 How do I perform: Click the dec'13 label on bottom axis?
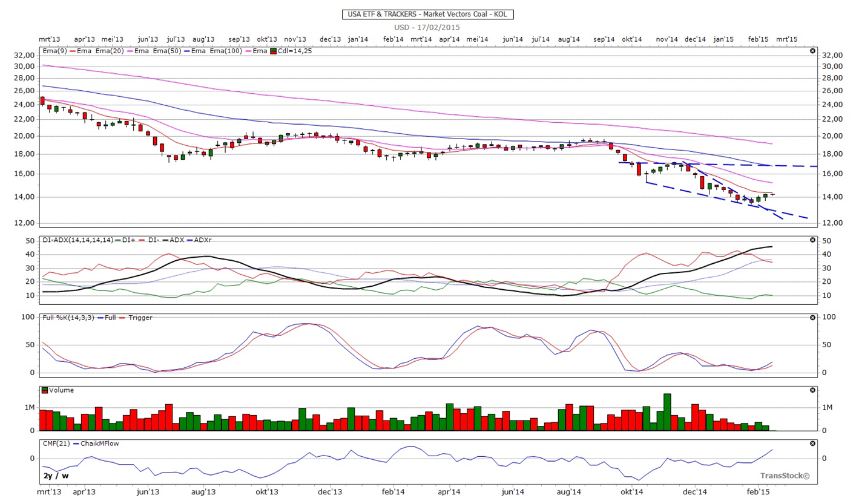tap(330, 492)
